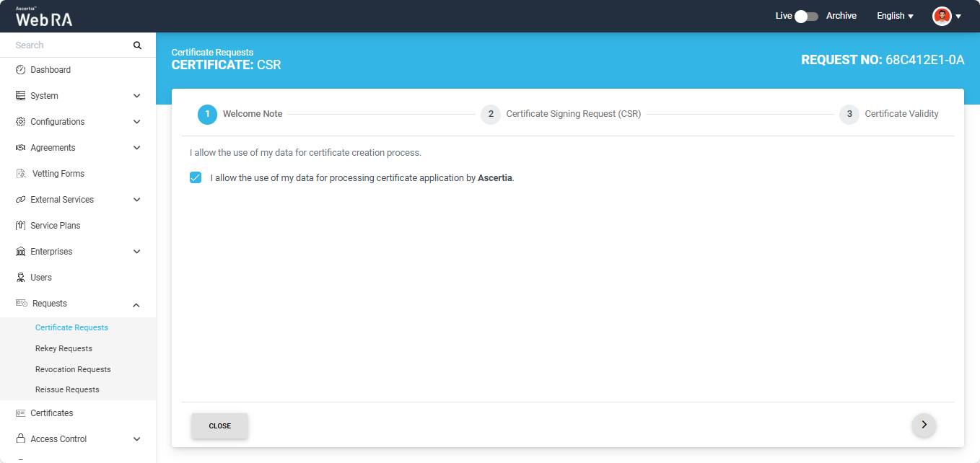Image resolution: width=980 pixels, height=463 pixels.
Task: Click the Service Plans icon
Action: tap(21, 226)
